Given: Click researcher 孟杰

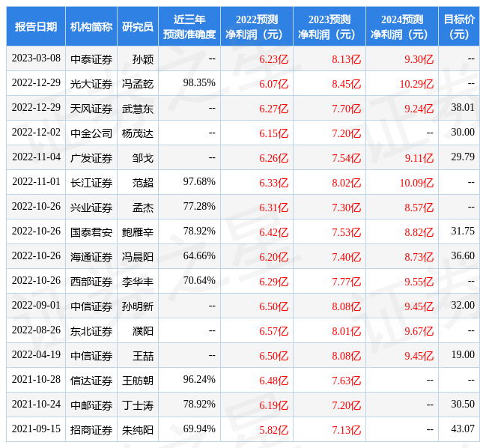Looking at the screenshot, I should tap(143, 208).
